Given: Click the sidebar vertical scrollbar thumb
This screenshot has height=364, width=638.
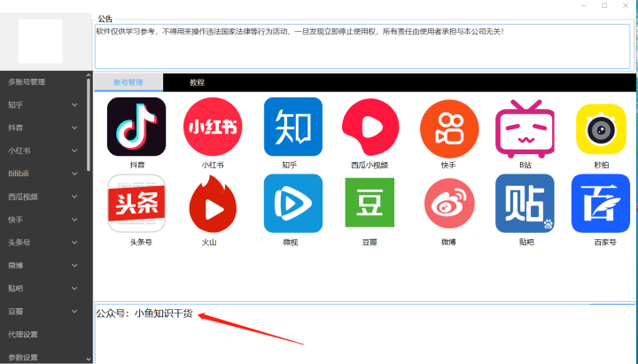Looking at the screenshot, I should click(x=89, y=125).
